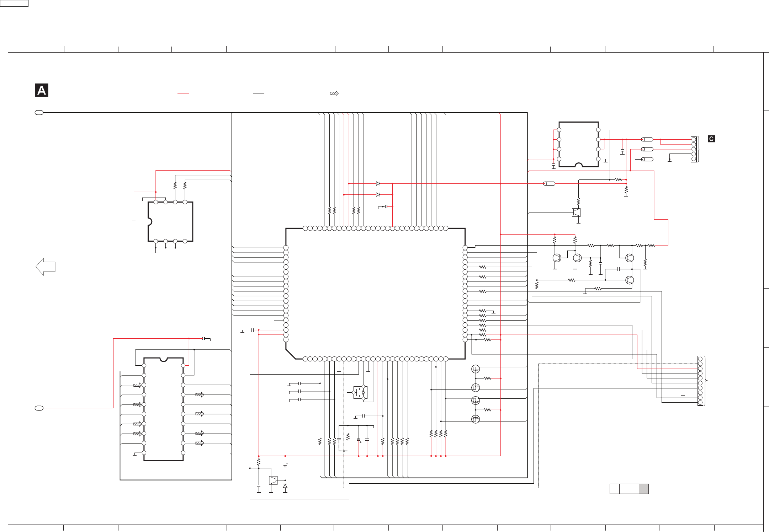This screenshot has width=769, height=532.
Task: Select the 20-pin IC with top notch
Action: click(164, 409)
